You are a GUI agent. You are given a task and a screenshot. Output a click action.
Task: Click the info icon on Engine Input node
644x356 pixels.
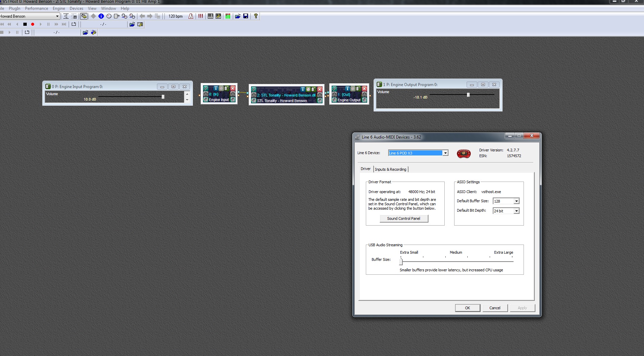pos(216,88)
